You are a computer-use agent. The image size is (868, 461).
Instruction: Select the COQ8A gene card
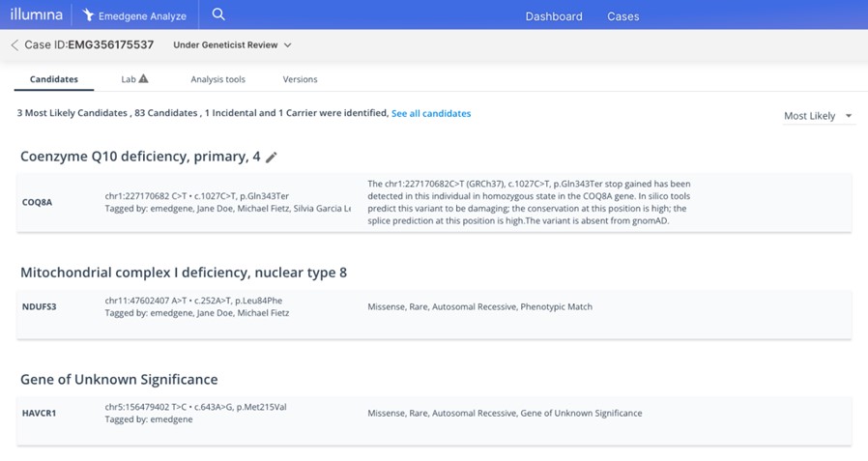38,202
